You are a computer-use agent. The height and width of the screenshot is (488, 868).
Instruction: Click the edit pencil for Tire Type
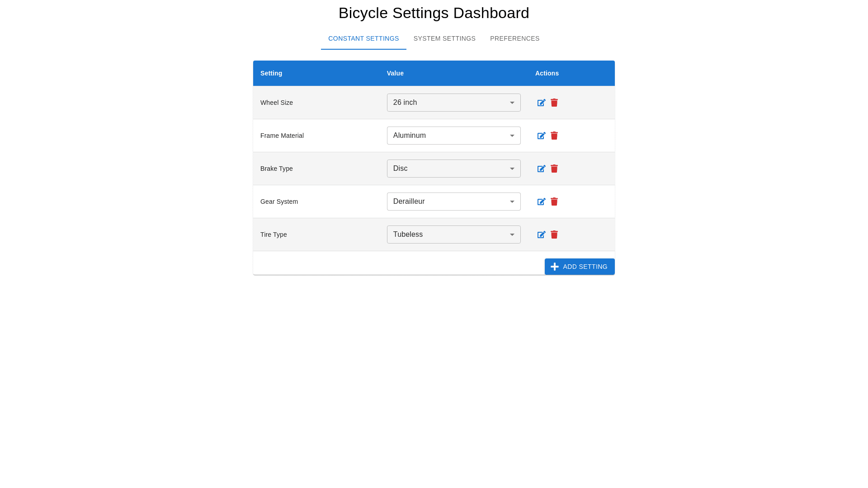(541, 235)
